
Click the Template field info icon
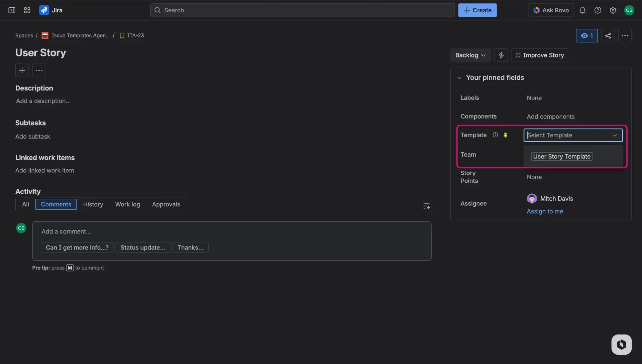point(495,135)
